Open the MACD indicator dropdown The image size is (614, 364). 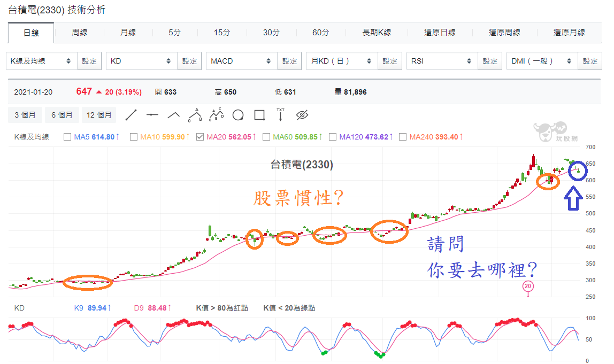242,61
